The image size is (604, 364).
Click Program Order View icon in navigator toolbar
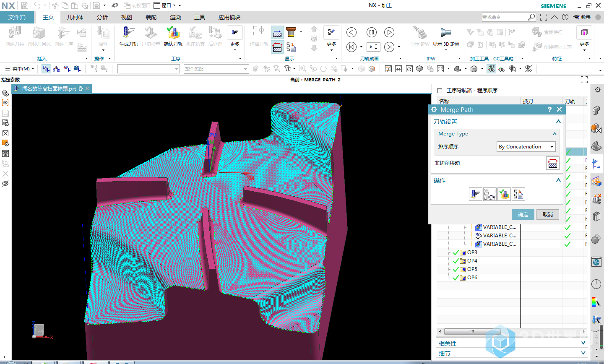[x=46, y=69]
